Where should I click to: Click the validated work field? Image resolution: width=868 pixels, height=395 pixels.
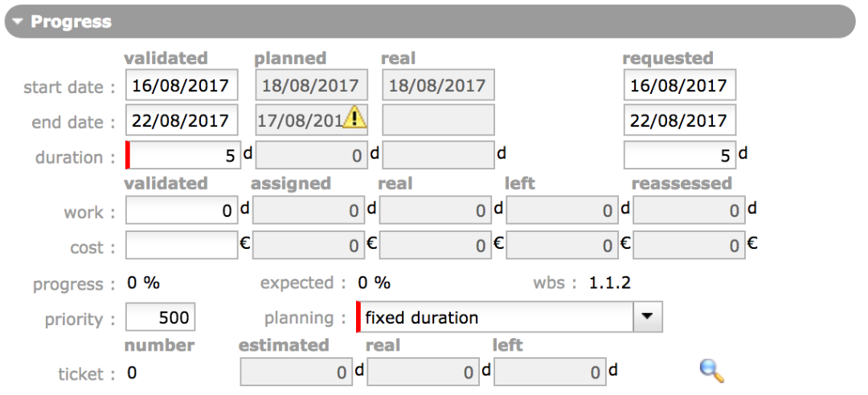pyautogui.click(x=182, y=211)
